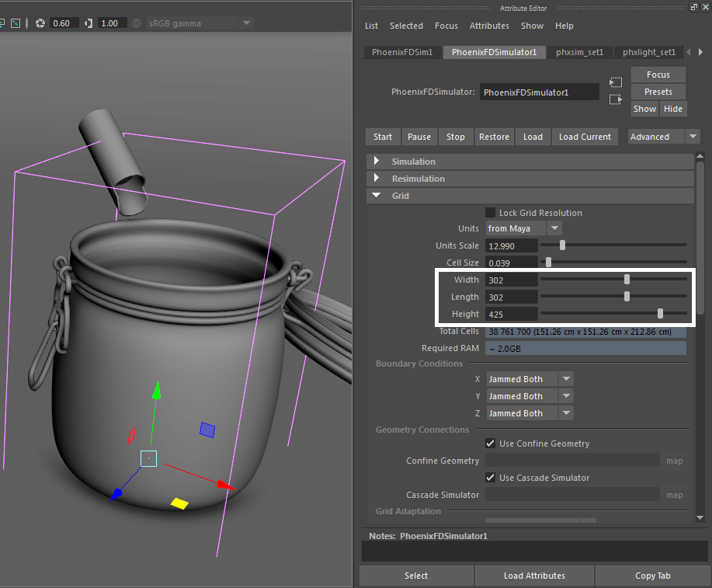Click the Attribute Editor scrollbar down arrow
The height and width of the screenshot is (588, 712).
[x=700, y=517]
